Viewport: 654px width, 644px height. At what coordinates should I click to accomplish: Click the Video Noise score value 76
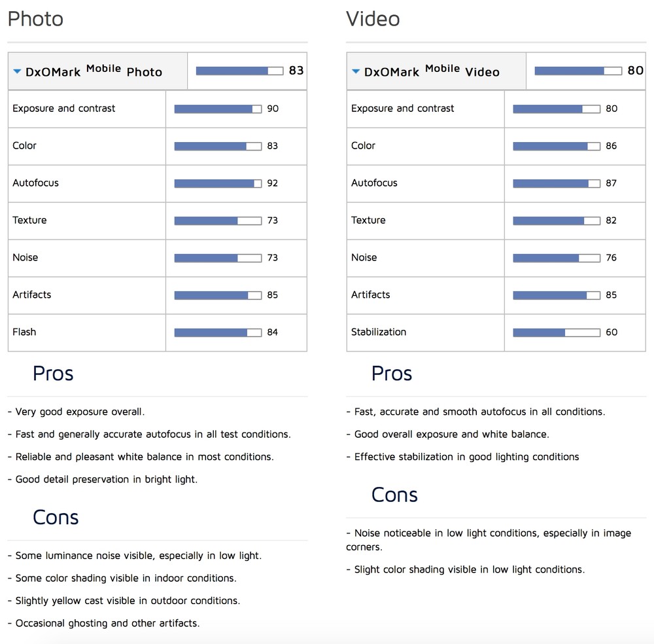coord(611,257)
